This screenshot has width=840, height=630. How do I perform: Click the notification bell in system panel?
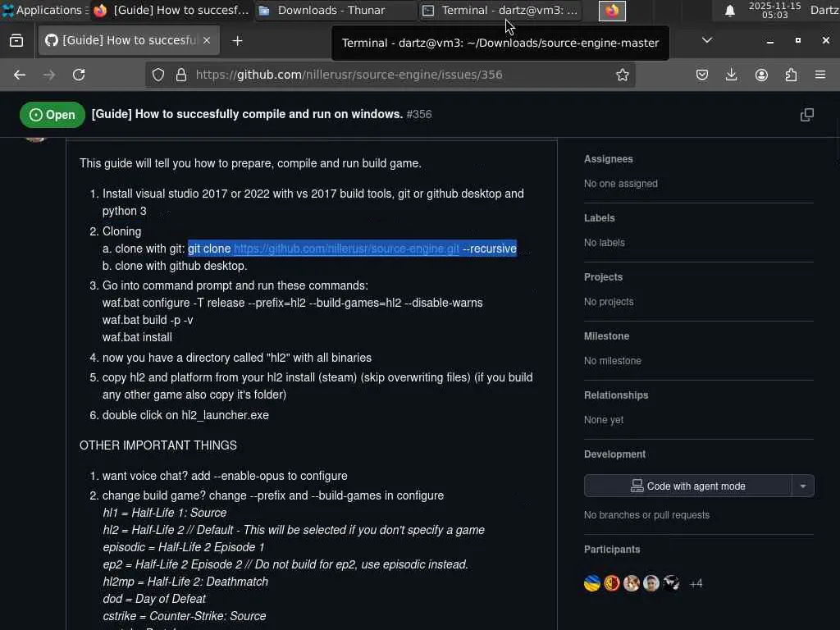tap(729, 11)
